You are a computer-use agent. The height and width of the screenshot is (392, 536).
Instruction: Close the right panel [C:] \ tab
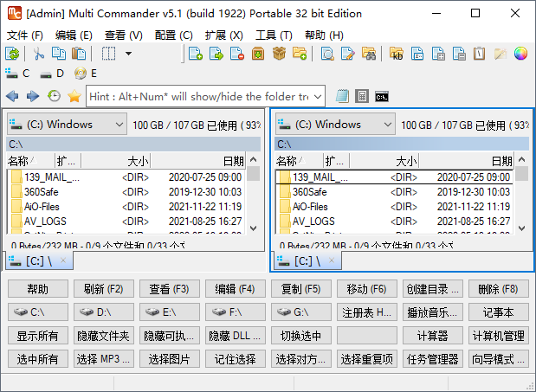[332, 260]
